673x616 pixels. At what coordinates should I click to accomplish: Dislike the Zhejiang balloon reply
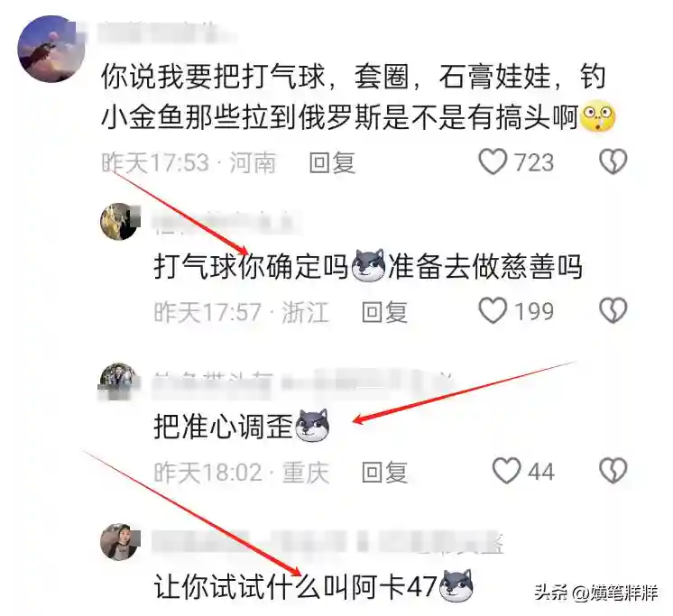(613, 310)
